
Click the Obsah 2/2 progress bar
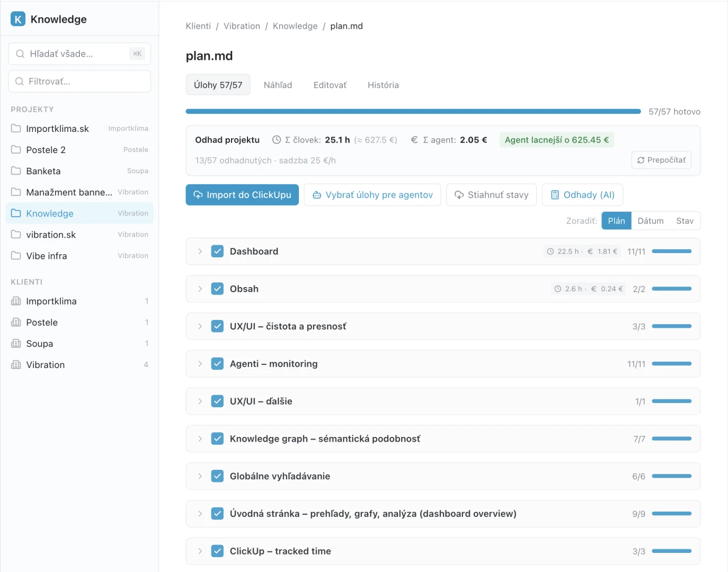(x=671, y=289)
